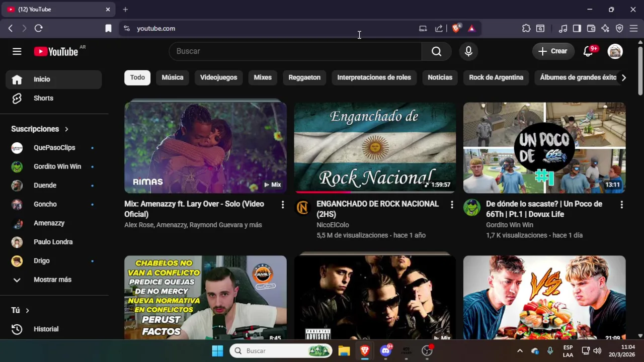Select the Mixes filter chip

pos(263,77)
